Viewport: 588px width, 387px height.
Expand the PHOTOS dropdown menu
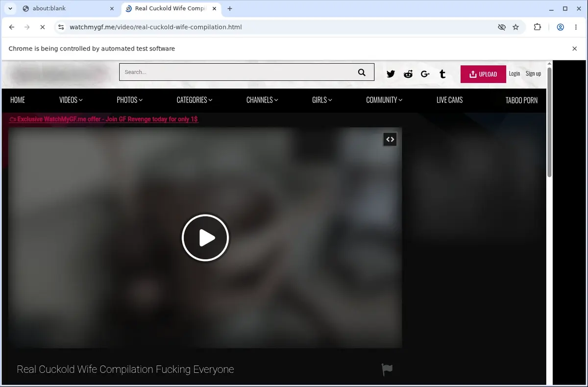point(130,100)
